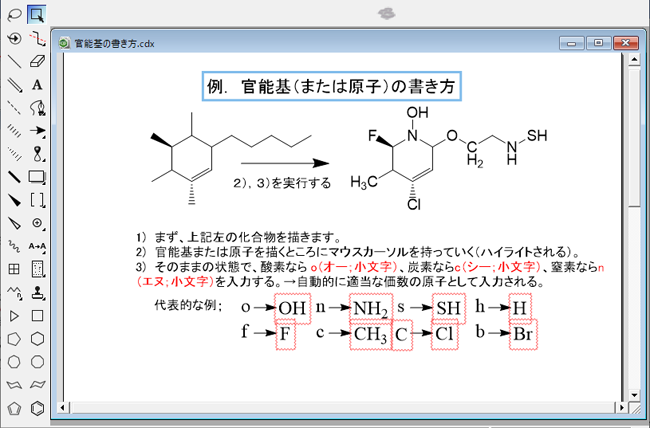Screen dimensions: 650x428
Task: Maximize the 官能基の書き方.cdx document window
Action: (x=597, y=43)
